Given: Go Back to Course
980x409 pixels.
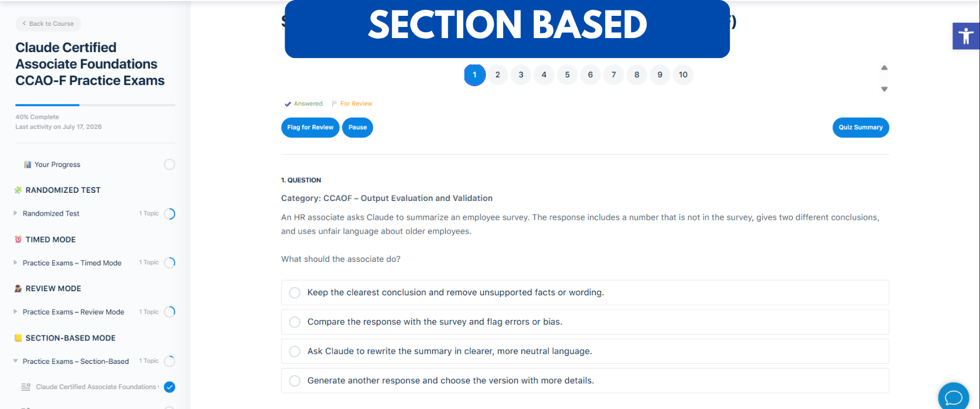Looking at the screenshot, I should pyautogui.click(x=48, y=23).
